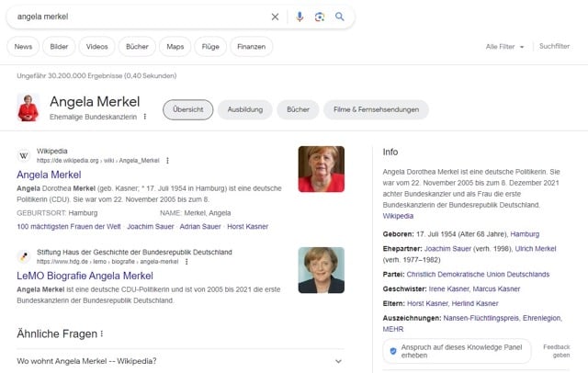The width and height of the screenshot is (588, 373).
Task: Open Horst Kasner link in Eltern row
Action: pyautogui.click(x=427, y=304)
